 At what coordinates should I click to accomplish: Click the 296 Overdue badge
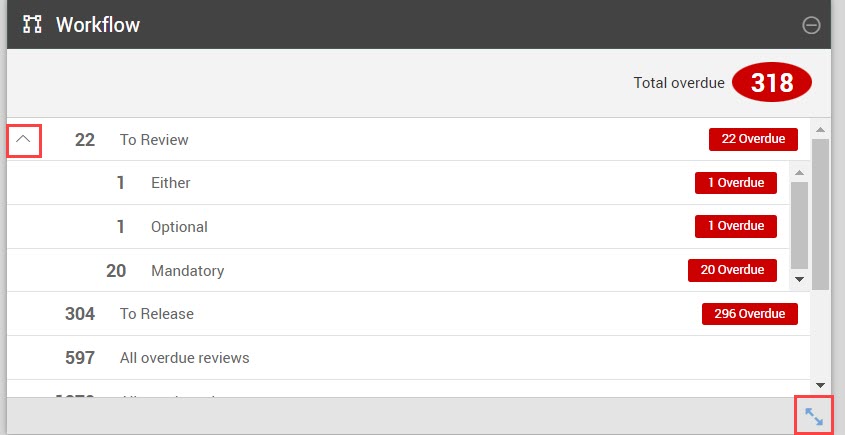coord(750,314)
